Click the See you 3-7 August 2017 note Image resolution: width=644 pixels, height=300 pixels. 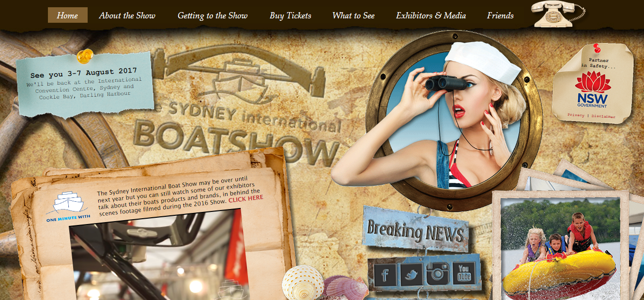tap(85, 84)
